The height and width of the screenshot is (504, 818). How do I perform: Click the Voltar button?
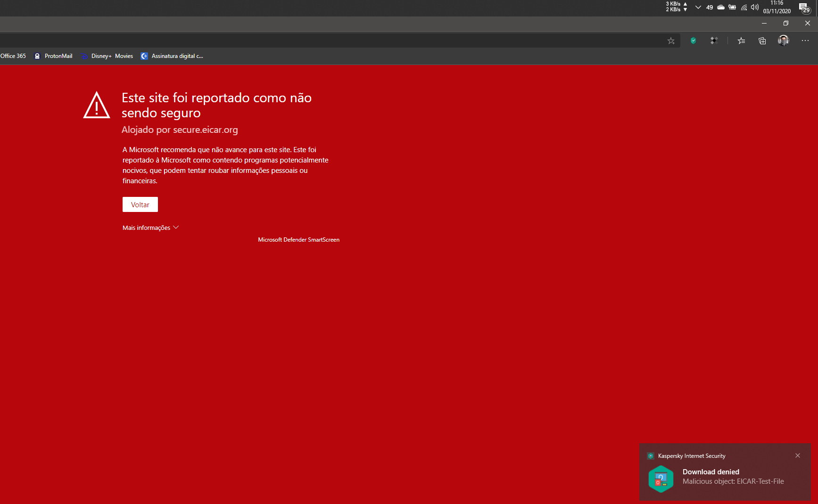coord(140,204)
